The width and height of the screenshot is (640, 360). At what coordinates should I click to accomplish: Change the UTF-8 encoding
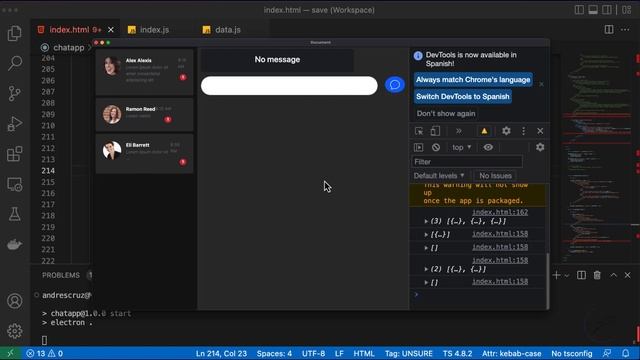(x=313, y=353)
